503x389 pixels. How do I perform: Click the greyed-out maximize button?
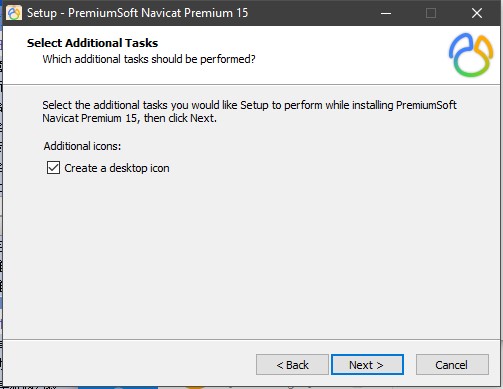click(x=431, y=13)
